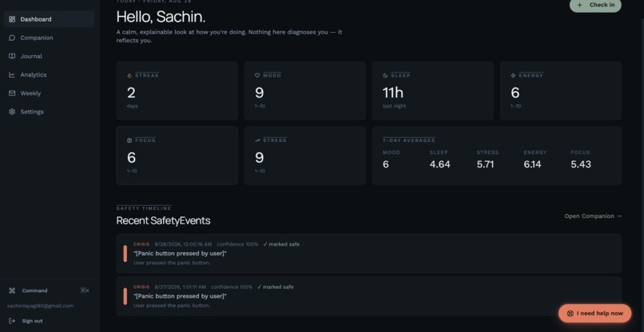The image size is (644, 332).
Task: Click the Analytics chart icon
Action: coord(12,75)
